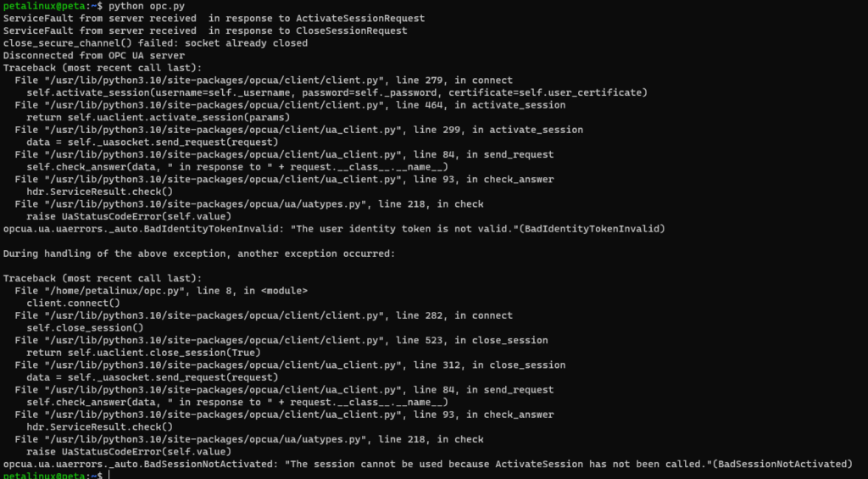Click the 'self.close_session()' code line

(x=86, y=328)
